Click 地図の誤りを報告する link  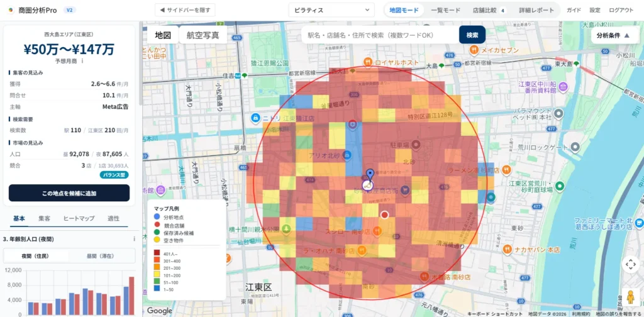(619, 314)
